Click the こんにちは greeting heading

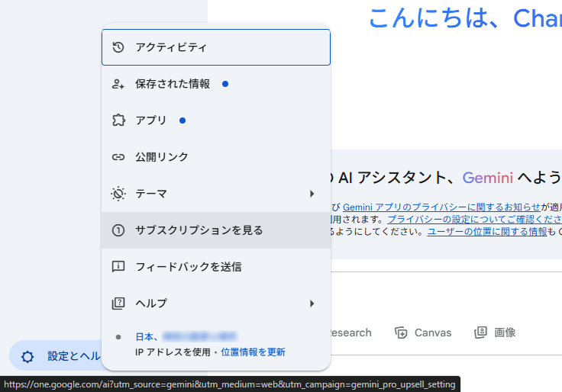click(x=466, y=18)
